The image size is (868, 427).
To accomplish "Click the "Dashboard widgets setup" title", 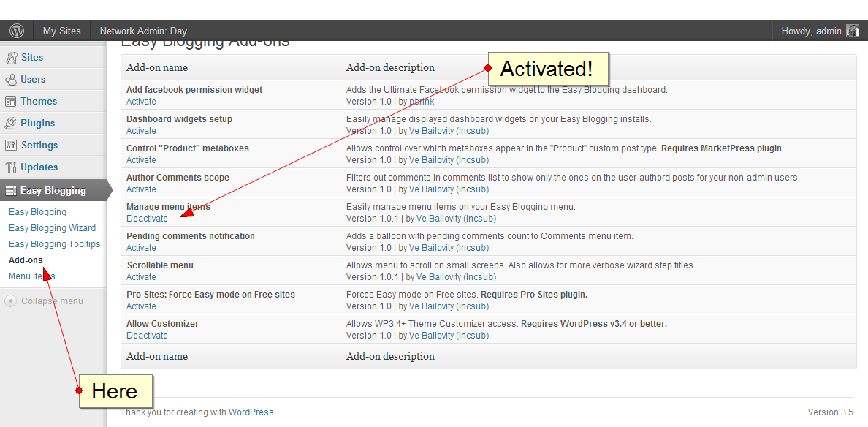I will tap(179, 119).
